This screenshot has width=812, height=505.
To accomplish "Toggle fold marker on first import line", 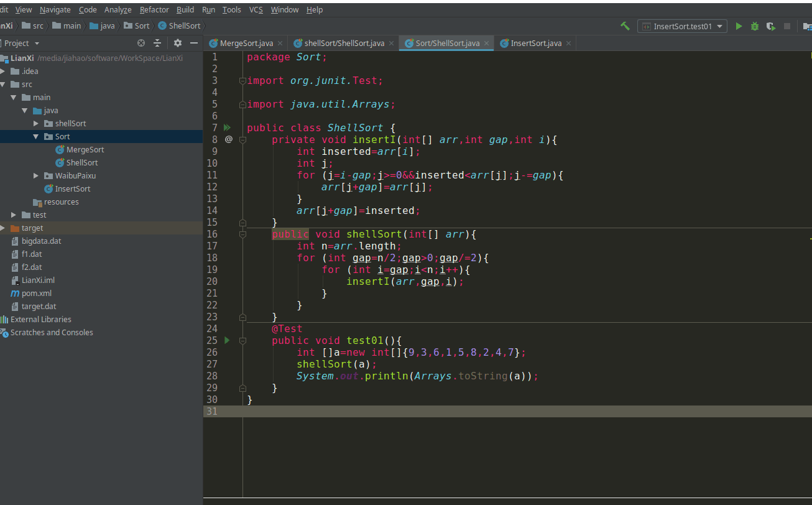I will 243,81.
